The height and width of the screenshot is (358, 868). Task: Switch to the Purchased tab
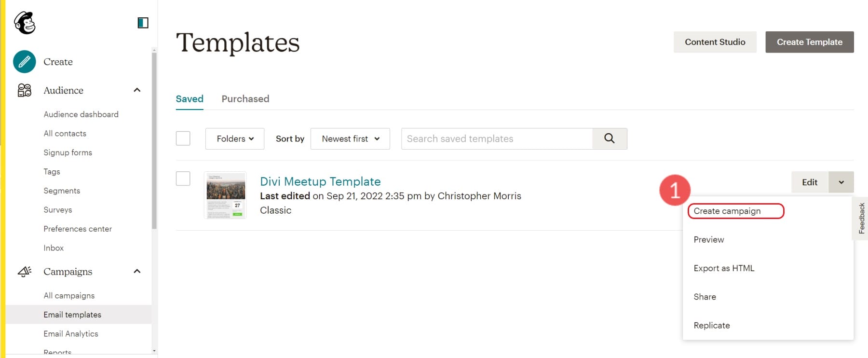(245, 99)
